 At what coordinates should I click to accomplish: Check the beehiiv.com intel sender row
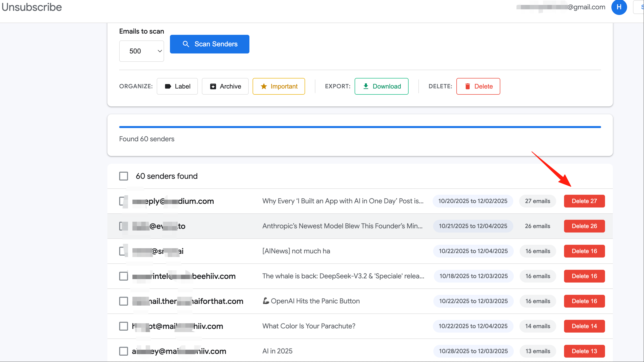pos(124,276)
